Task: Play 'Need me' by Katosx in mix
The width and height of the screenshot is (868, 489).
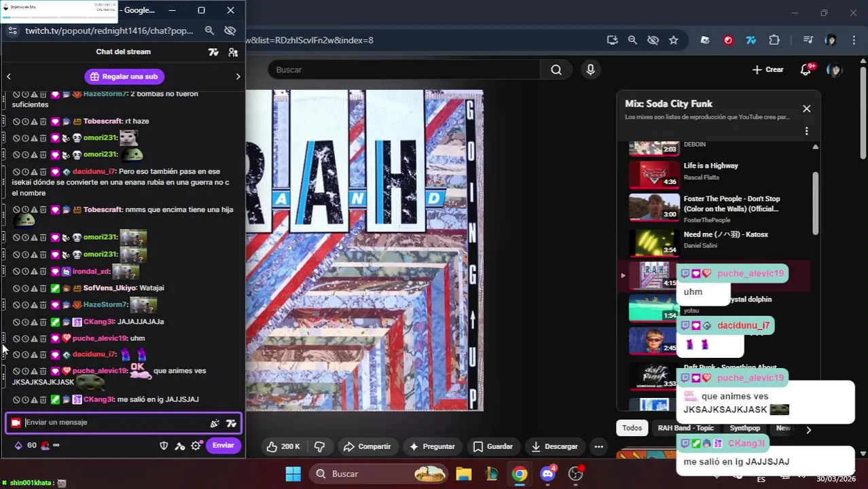Action: click(717, 241)
